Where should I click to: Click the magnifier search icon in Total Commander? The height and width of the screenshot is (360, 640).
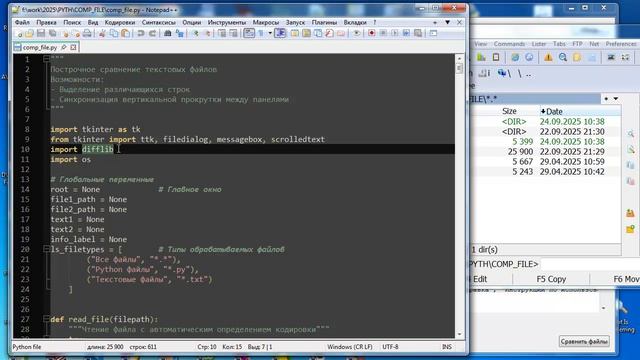[x=563, y=58]
